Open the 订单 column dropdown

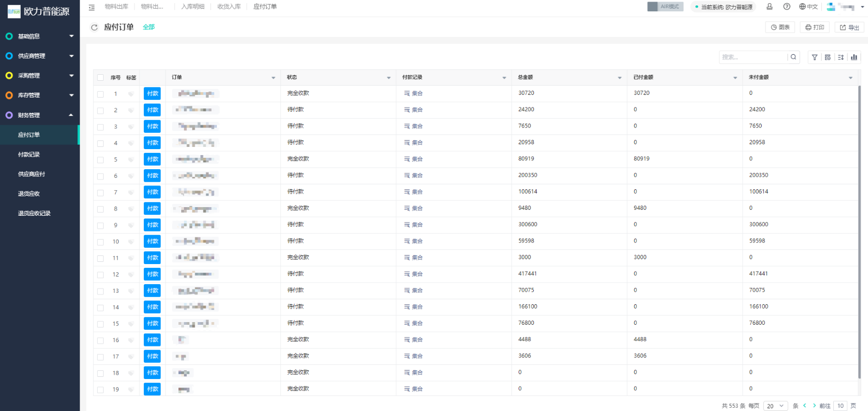(x=273, y=78)
